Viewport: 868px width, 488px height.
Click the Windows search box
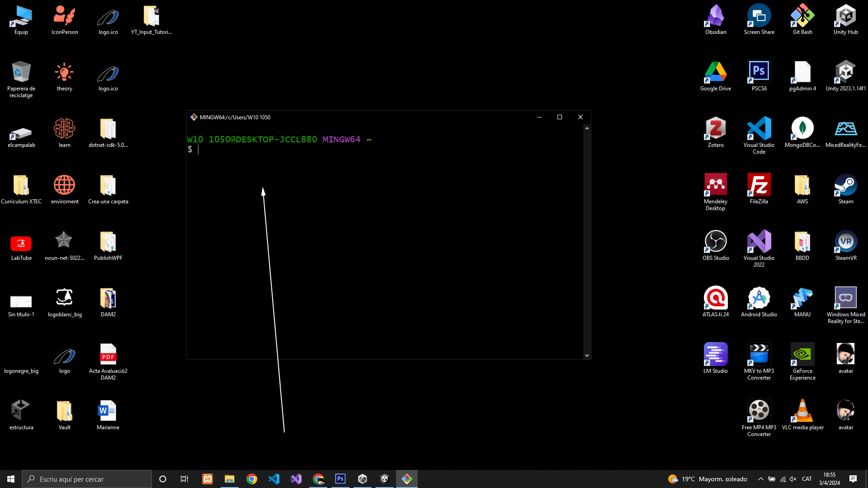click(87, 479)
